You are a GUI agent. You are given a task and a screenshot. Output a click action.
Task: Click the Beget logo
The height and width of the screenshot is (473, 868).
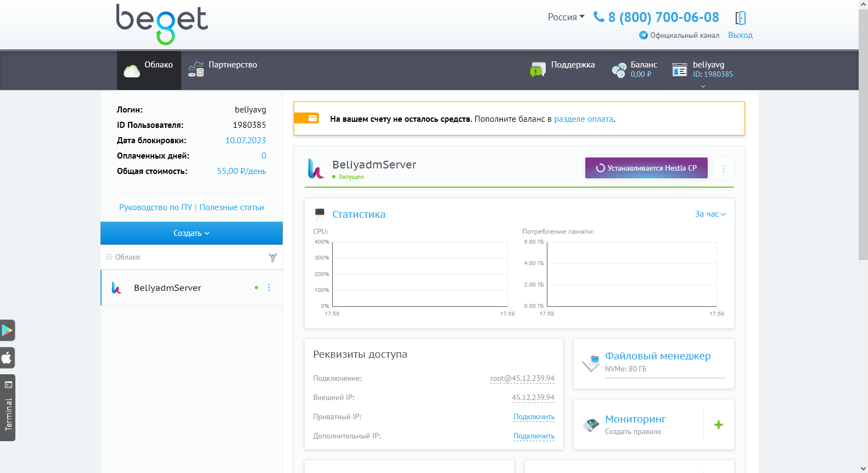pos(162,24)
